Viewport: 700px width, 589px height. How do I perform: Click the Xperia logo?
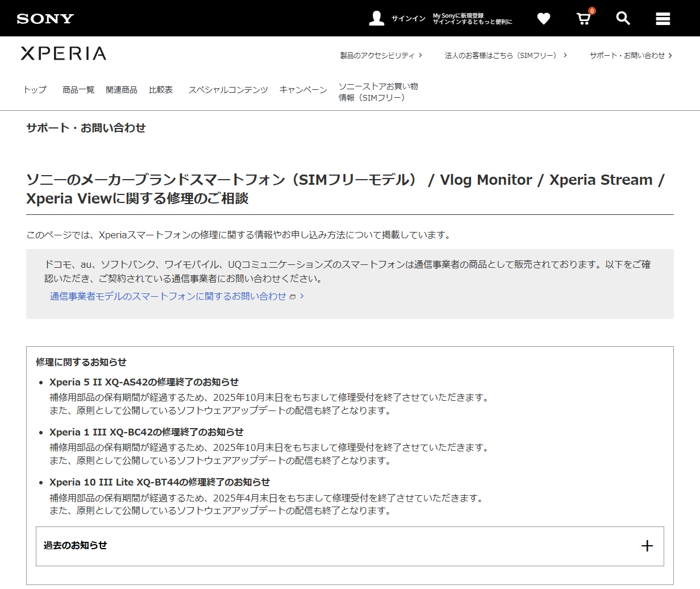tap(64, 54)
